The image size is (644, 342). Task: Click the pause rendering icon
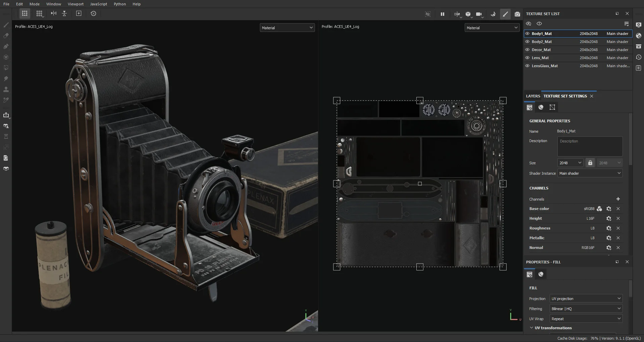(x=442, y=14)
